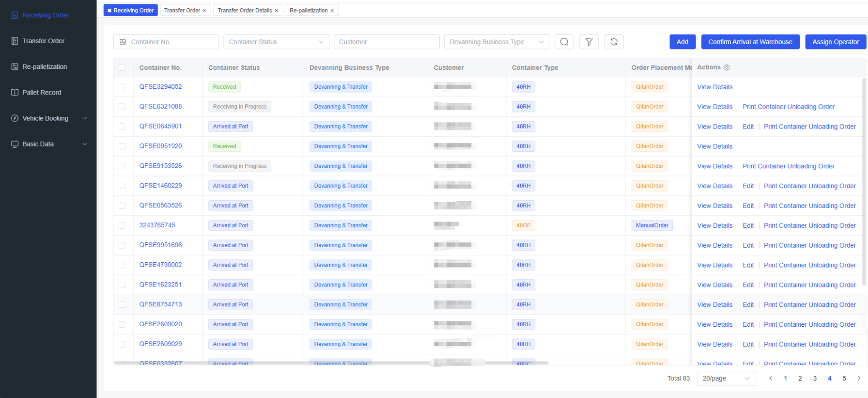The height and width of the screenshot is (398, 868).
Task: Go to page 5
Action: point(844,378)
